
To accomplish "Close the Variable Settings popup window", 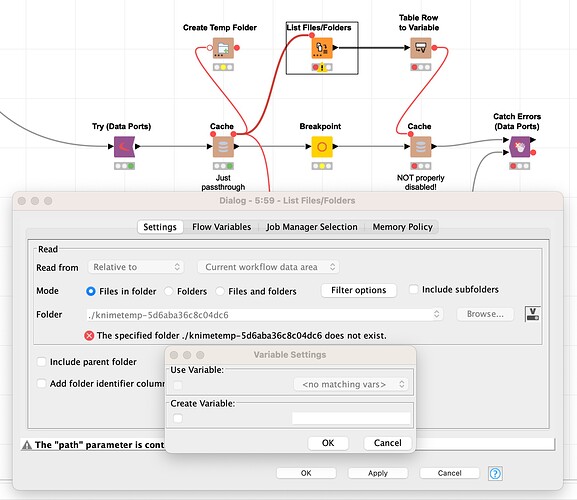I will (174, 355).
